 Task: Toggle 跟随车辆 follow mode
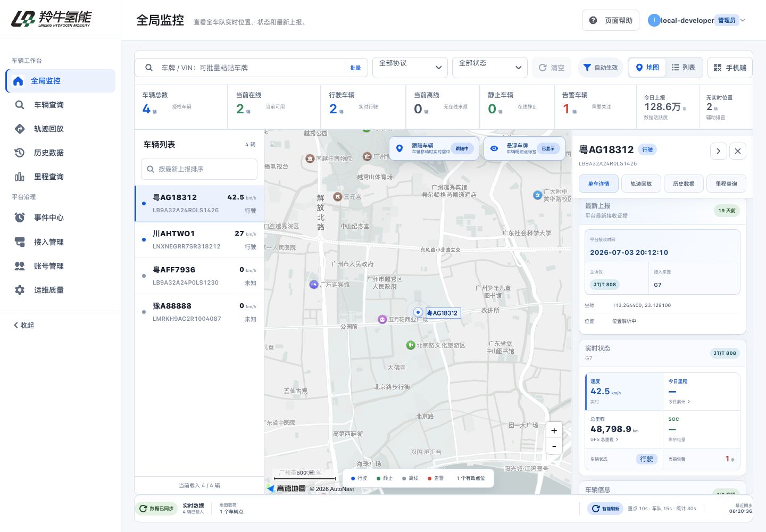click(434, 148)
